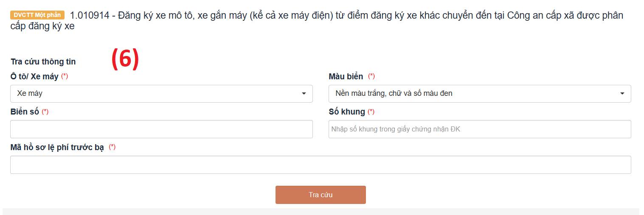Click the "Tra cứu thông tin" section heading
Image resolution: width=644 pixels, height=215 pixels.
pyautogui.click(x=43, y=62)
